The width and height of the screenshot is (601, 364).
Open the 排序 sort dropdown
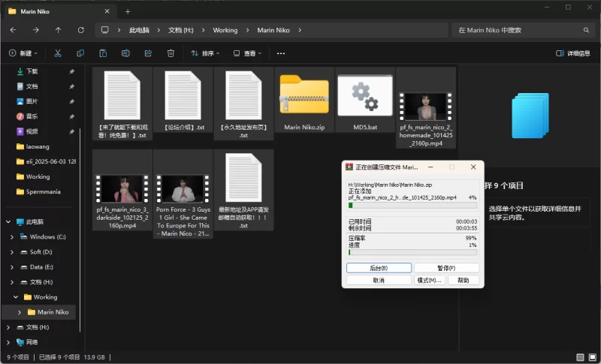[x=205, y=53]
